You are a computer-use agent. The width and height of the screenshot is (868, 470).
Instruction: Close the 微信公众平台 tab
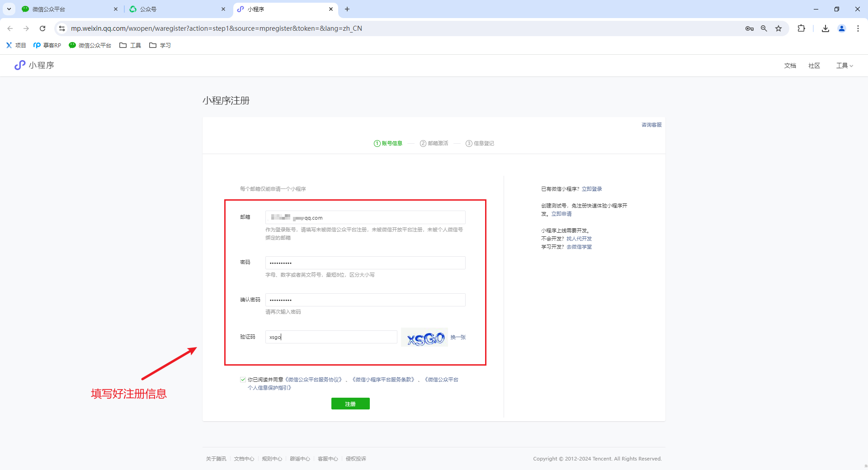pyautogui.click(x=116, y=9)
